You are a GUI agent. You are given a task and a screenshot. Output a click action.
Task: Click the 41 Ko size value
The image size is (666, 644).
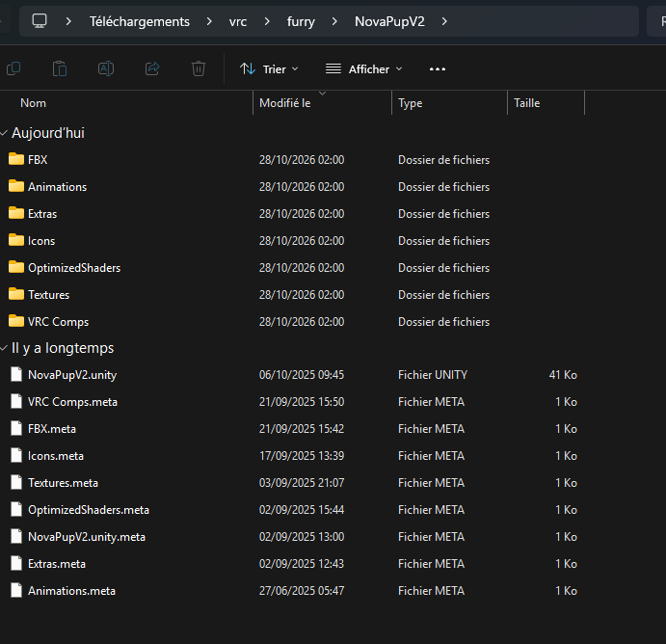tap(563, 375)
